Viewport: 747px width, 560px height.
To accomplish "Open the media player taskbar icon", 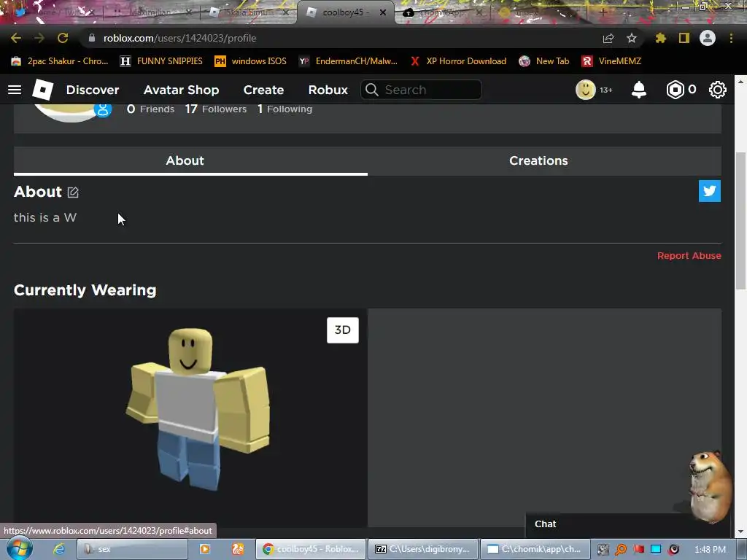I will click(205, 549).
